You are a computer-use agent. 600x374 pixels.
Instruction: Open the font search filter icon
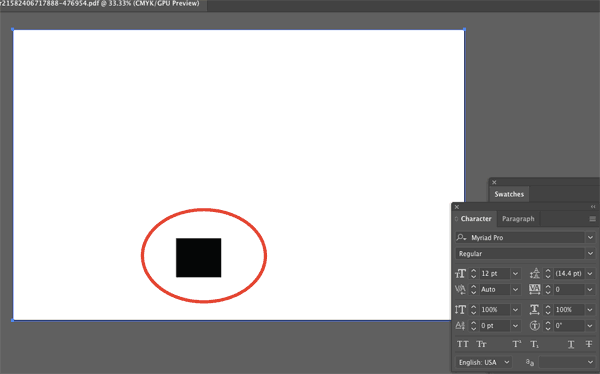[461, 238]
